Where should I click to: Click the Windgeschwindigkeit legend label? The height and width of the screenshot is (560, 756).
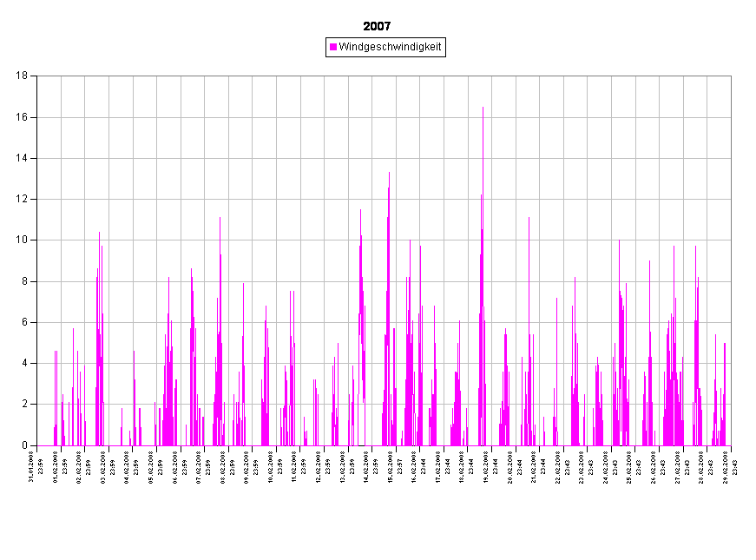click(390, 47)
